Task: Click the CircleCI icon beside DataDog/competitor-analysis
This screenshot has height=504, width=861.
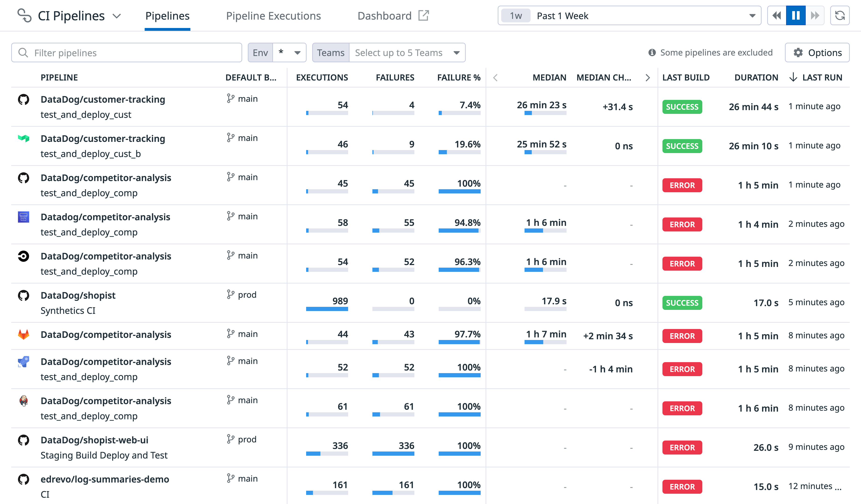Action: [x=23, y=256]
